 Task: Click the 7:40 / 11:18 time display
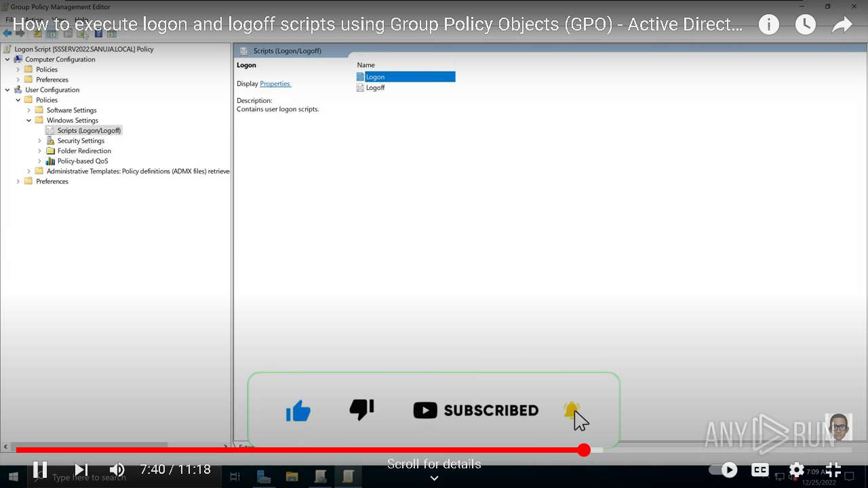point(176,469)
